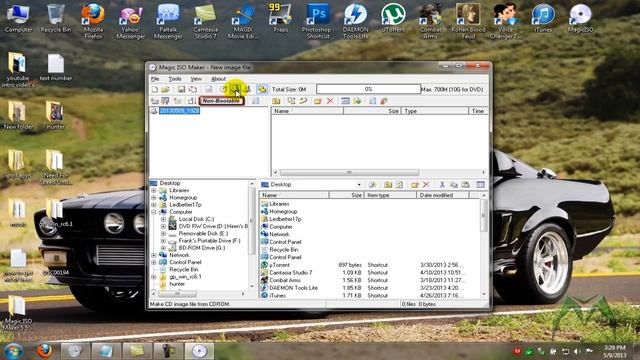Click the volume speaker tray icon

[x=577, y=351]
